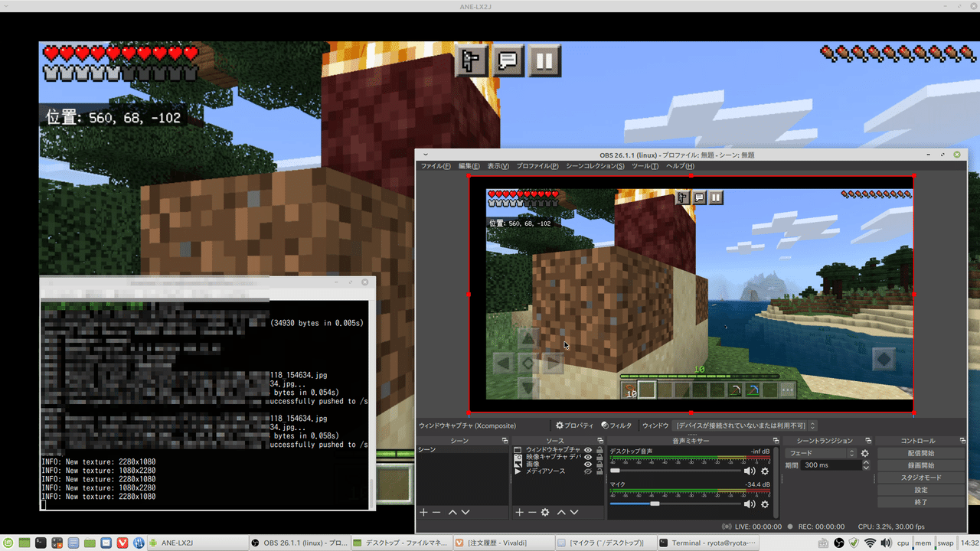980x551 pixels.
Task: Click the Minecraft emote icon beside chat button
Action: 472,60
